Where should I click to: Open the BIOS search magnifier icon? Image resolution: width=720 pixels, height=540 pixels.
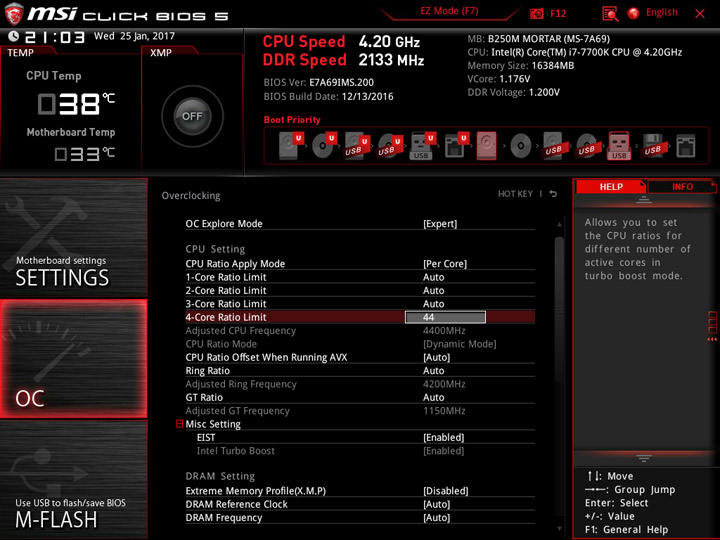pyautogui.click(x=610, y=13)
